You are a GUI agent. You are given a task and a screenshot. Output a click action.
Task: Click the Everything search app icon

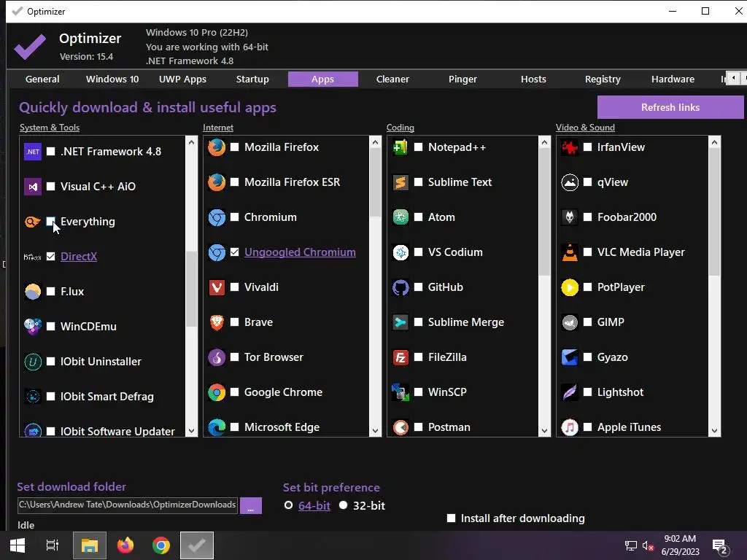coord(32,222)
